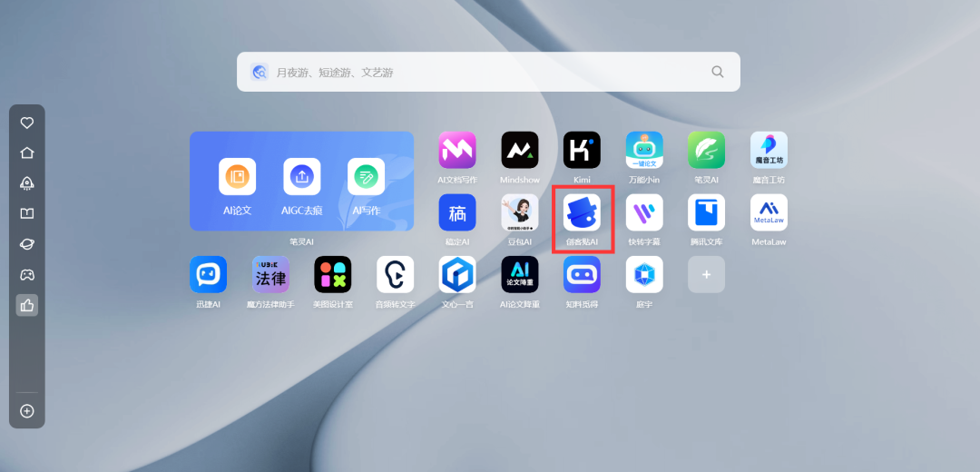Open the 魔方法律助手 app

coord(270,274)
